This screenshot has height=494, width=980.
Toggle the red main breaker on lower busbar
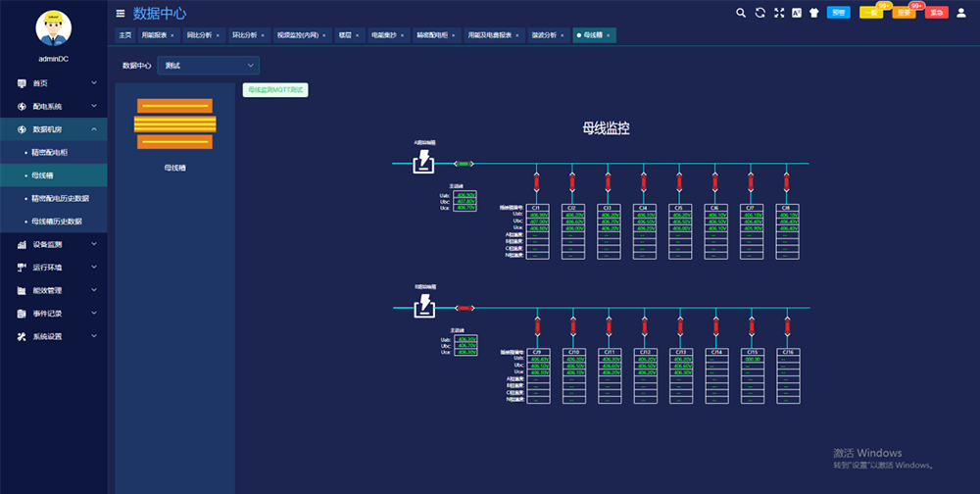(x=465, y=308)
